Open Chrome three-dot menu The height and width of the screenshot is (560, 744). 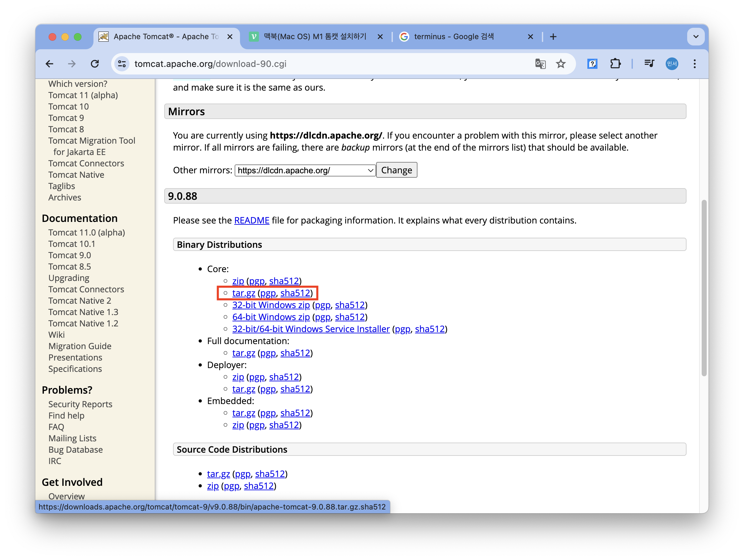(x=694, y=64)
